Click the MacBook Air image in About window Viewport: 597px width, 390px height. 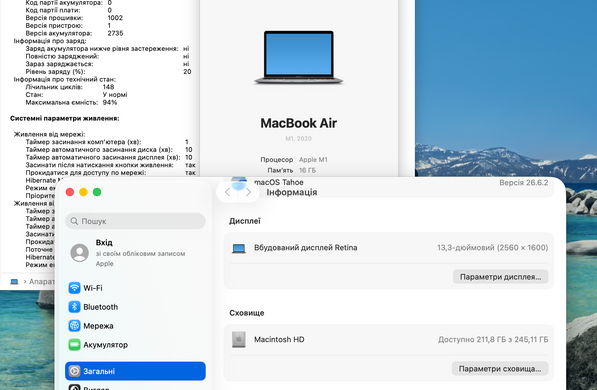click(x=299, y=58)
